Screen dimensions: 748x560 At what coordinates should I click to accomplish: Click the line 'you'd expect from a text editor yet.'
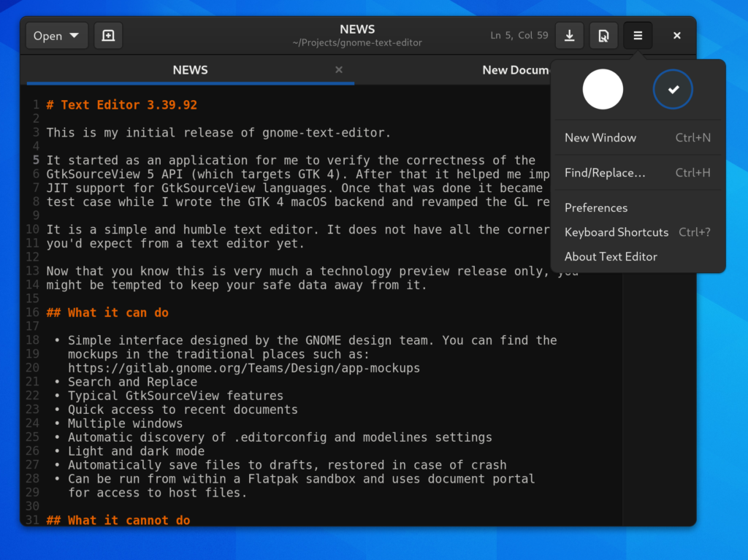tap(175, 243)
